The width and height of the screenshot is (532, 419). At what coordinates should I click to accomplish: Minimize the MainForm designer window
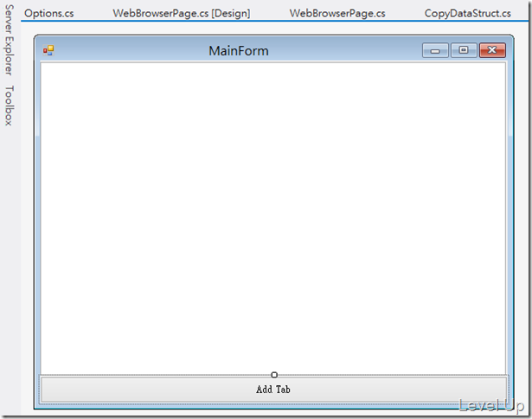click(435, 50)
